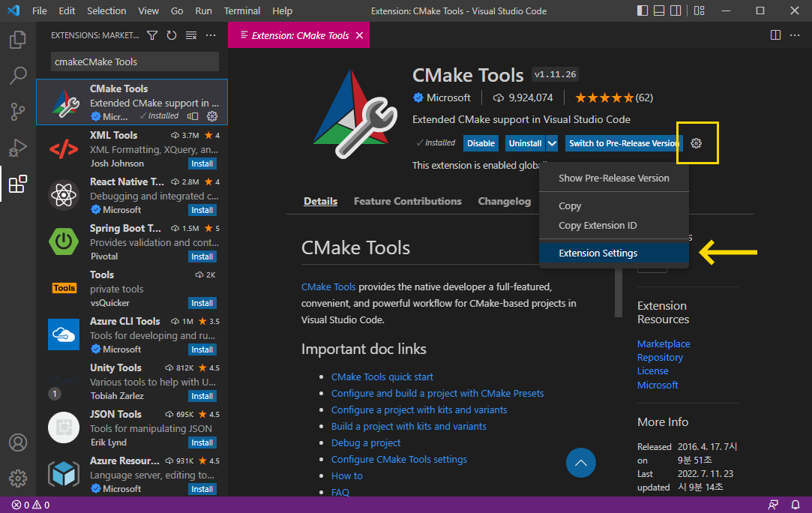812x513 pixels.
Task: Open the Accounts menu icon
Action: coord(17,442)
